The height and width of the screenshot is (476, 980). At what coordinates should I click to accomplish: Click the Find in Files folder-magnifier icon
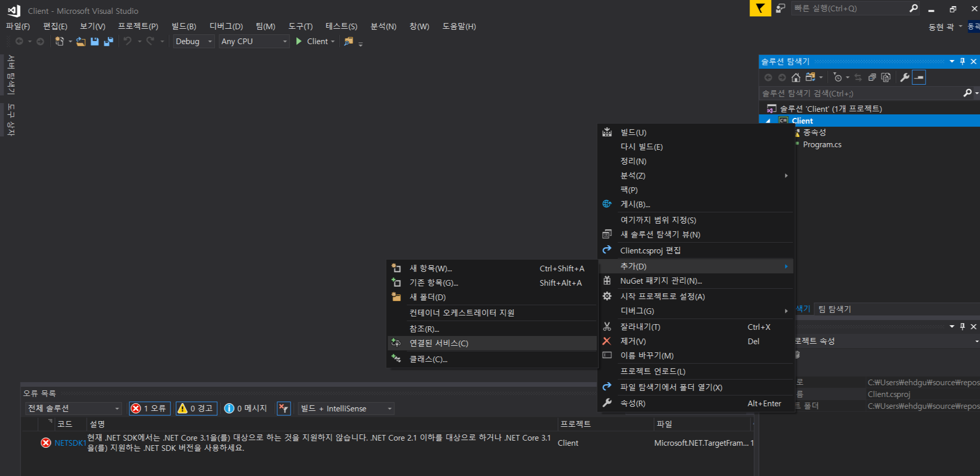(x=349, y=41)
